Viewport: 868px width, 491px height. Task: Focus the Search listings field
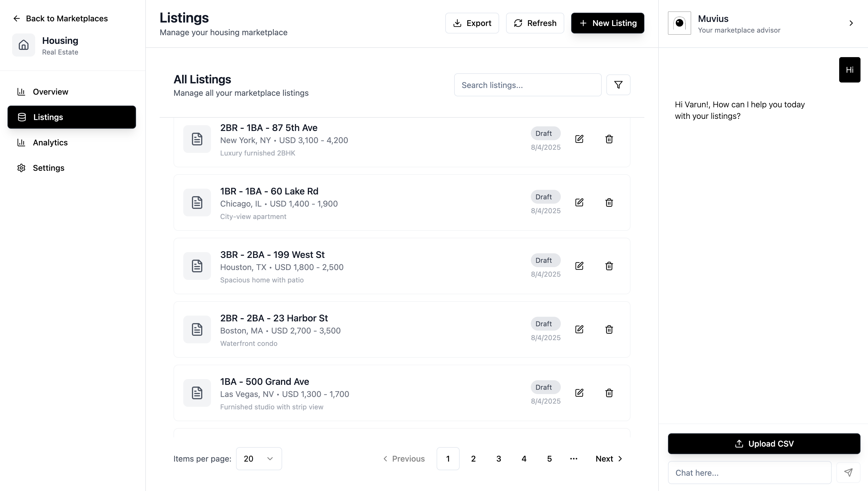click(527, 85)
